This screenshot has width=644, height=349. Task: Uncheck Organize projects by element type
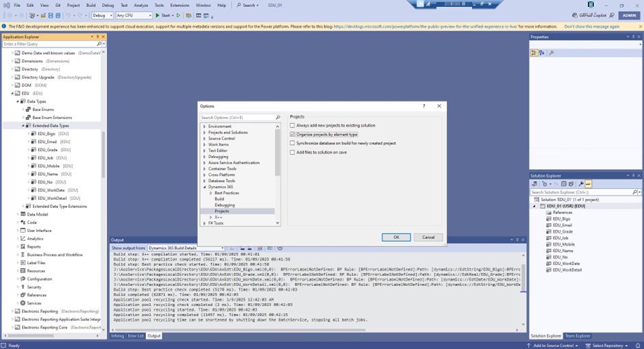tap(293, 135)
